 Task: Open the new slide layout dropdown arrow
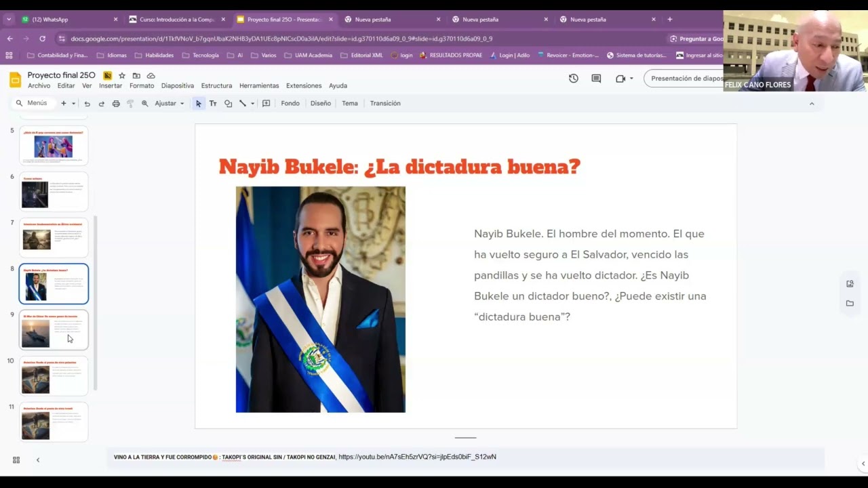coord(73,104)
